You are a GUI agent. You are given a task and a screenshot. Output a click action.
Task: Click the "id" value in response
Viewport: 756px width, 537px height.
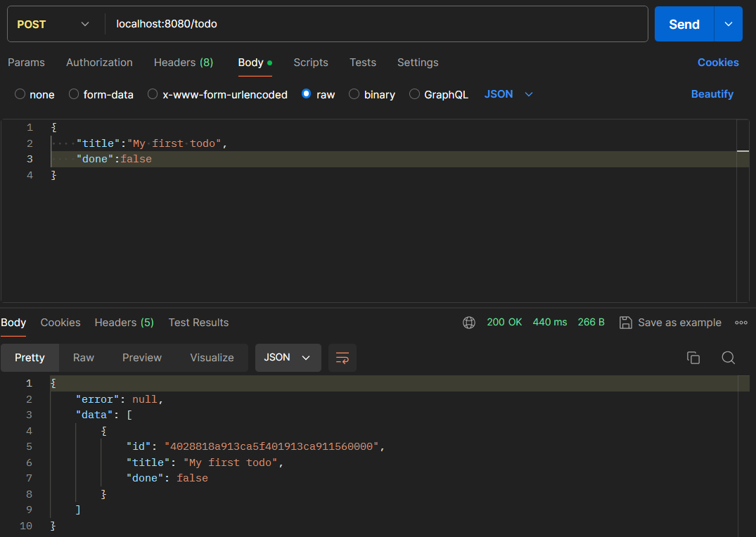pos(271,447)
